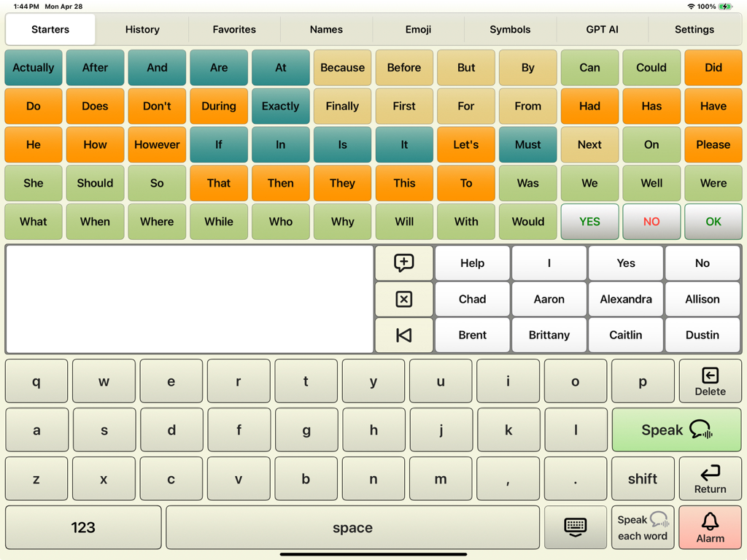The image size is (747, 560).
Task: Select the name Alexandra
Action: tap(626, 299)
